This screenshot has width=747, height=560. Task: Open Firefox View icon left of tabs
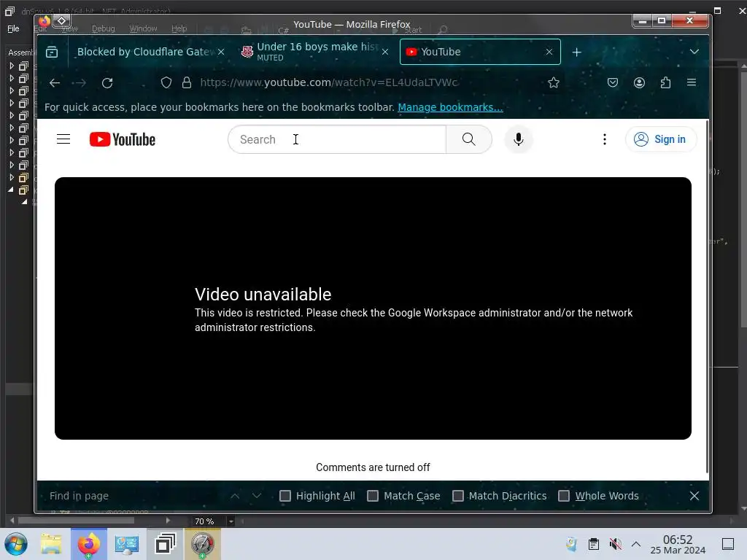[x=52, y=52]
